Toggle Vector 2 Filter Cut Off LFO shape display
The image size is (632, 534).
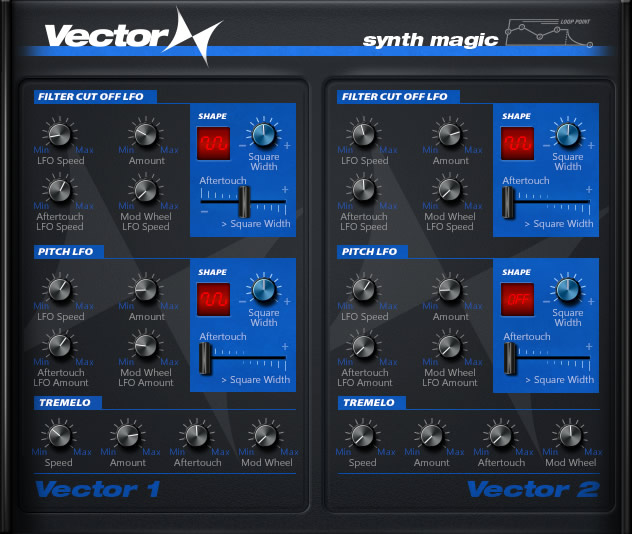(x=517, y=143)
